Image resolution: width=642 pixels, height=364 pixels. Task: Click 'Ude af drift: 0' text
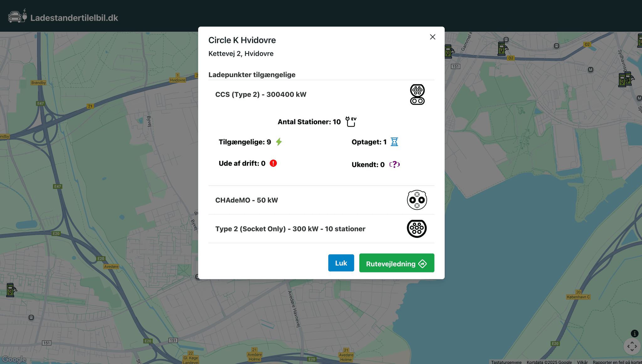242,163
